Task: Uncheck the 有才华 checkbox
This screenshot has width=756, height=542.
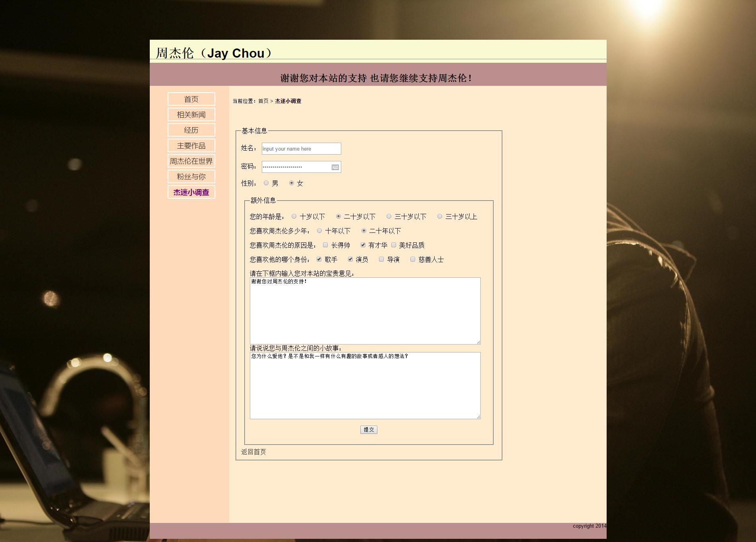Action: click(363, 245)
